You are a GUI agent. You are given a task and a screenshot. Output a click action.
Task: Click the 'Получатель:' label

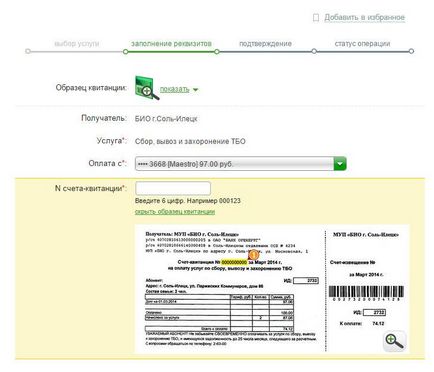click(x=104, y=118)
